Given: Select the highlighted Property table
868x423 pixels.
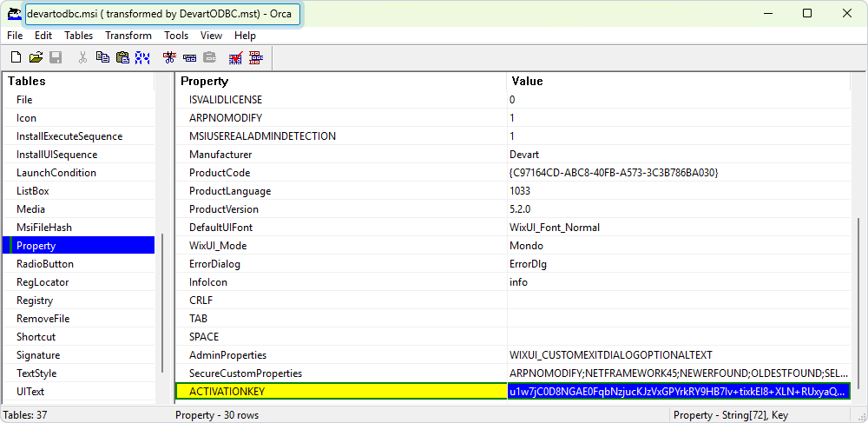Looking at the screenshot, I should pos(79,246).
